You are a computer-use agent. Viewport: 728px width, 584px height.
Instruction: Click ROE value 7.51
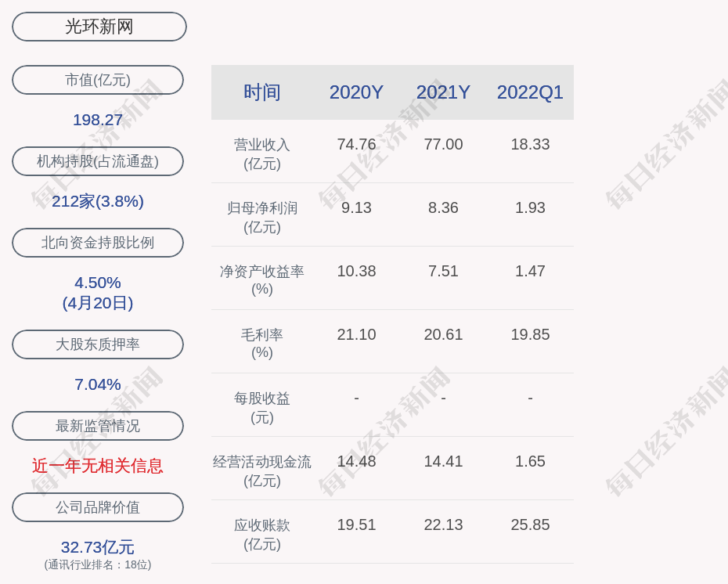tap(443, 271)
